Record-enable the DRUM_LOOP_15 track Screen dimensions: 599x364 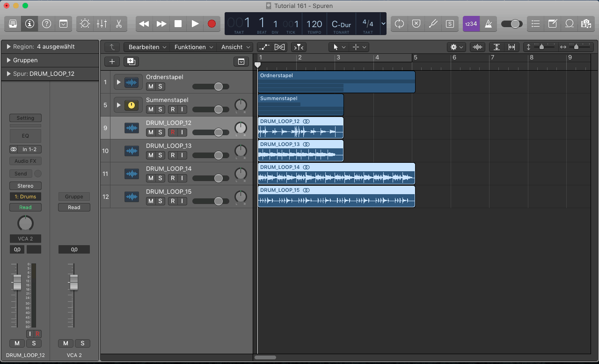pos(173,201)
